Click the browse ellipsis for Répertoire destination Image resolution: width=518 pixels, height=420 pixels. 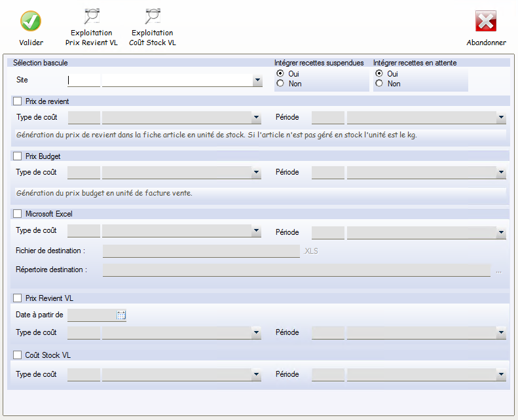[498, 271]
